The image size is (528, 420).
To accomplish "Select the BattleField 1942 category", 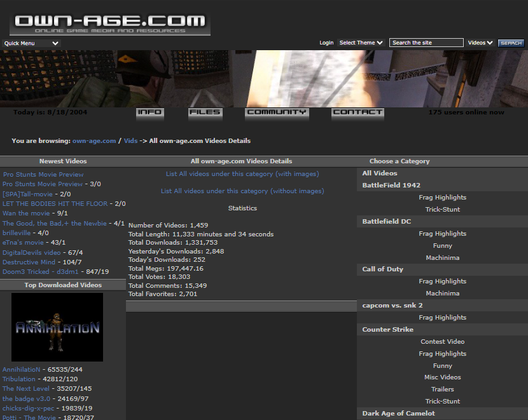I will (x=391, y=186).
